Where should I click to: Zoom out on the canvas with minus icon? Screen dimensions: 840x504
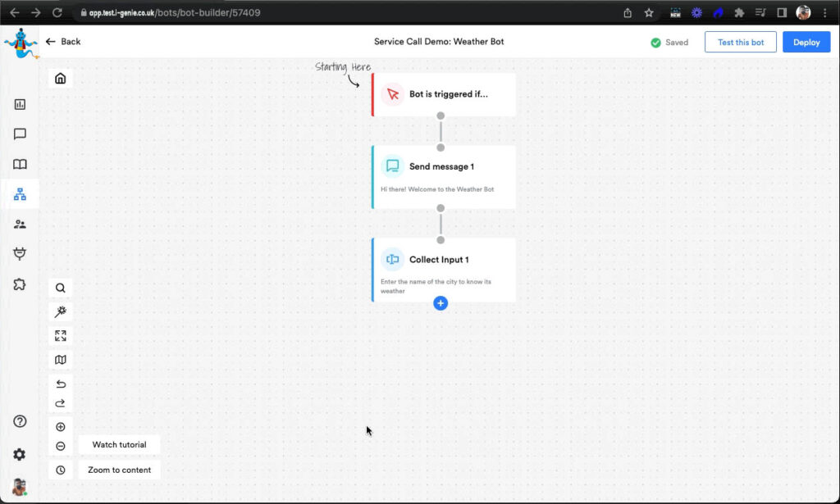point(61,447)
